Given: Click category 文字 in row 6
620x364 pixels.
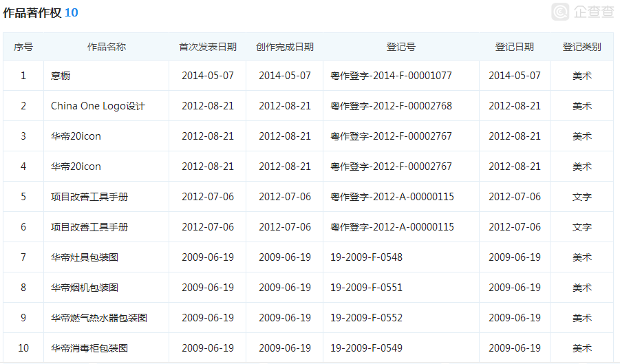Looking at the screenshot, I should pyautogui.click(x=581, y=227).
